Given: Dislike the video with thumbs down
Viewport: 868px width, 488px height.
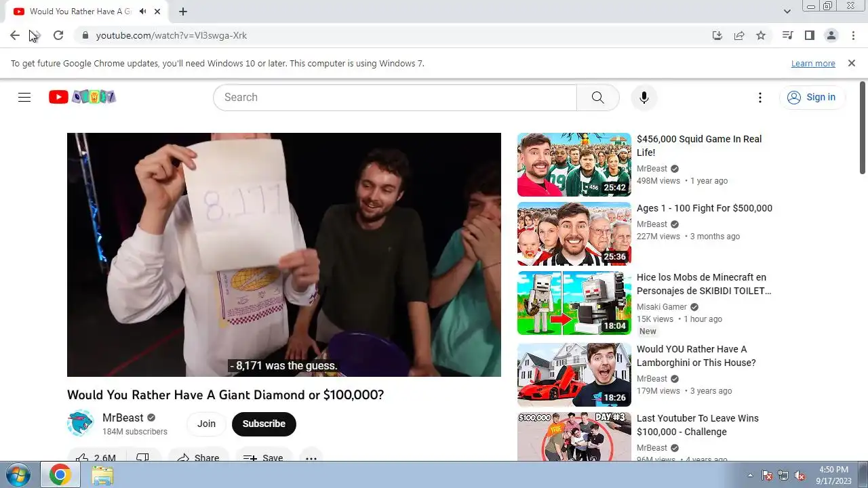Looking at the screenshot, I should pyautogui.click(x=142, y=458).
